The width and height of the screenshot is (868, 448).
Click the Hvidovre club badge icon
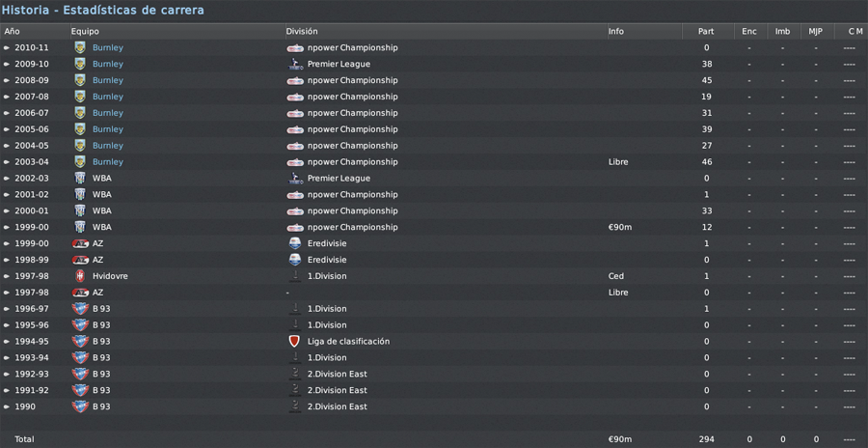tap(80, 276)
